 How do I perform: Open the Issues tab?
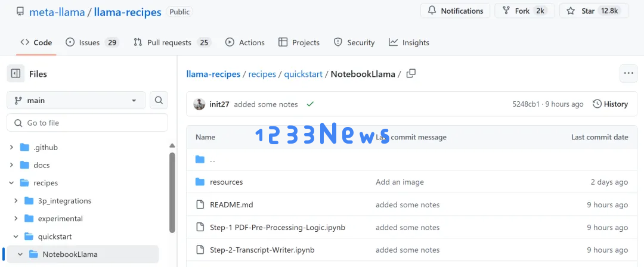pos(92,42)
